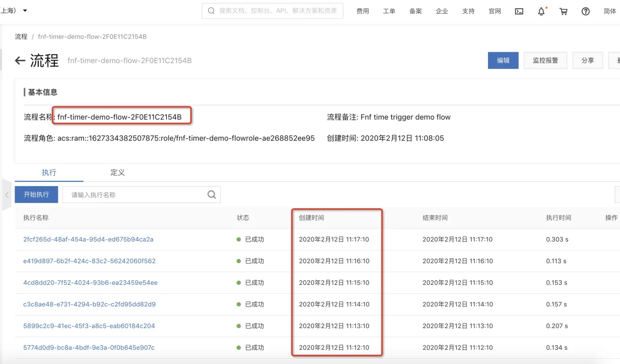Click the 流程角色 role ARN text
The height and width of the screenshot is (364, 620).
(x=186, y=138)
